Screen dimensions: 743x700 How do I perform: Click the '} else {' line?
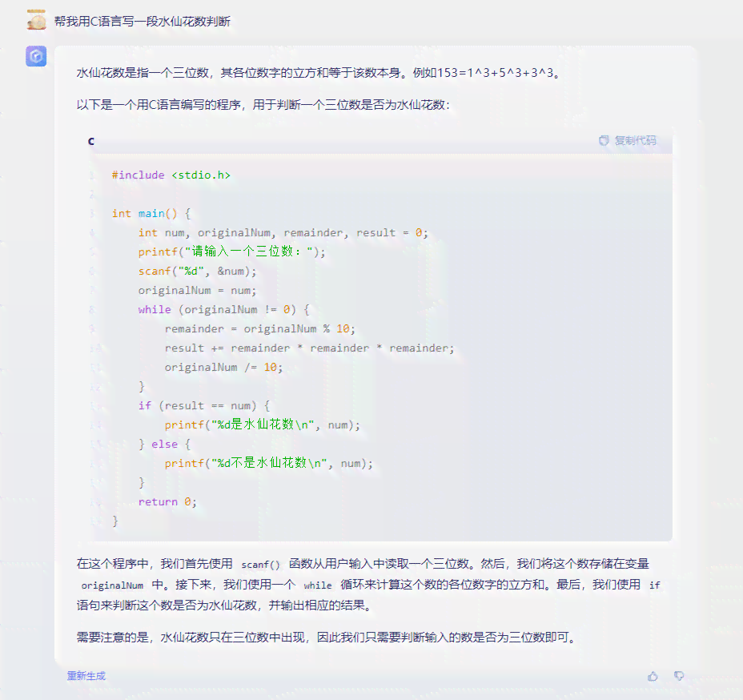tap(164, 444)
